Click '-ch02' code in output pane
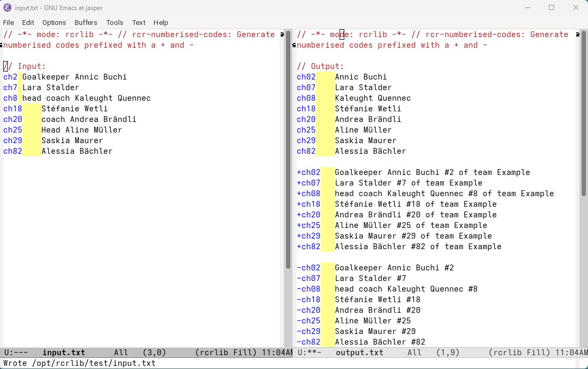 coord(309,268)
